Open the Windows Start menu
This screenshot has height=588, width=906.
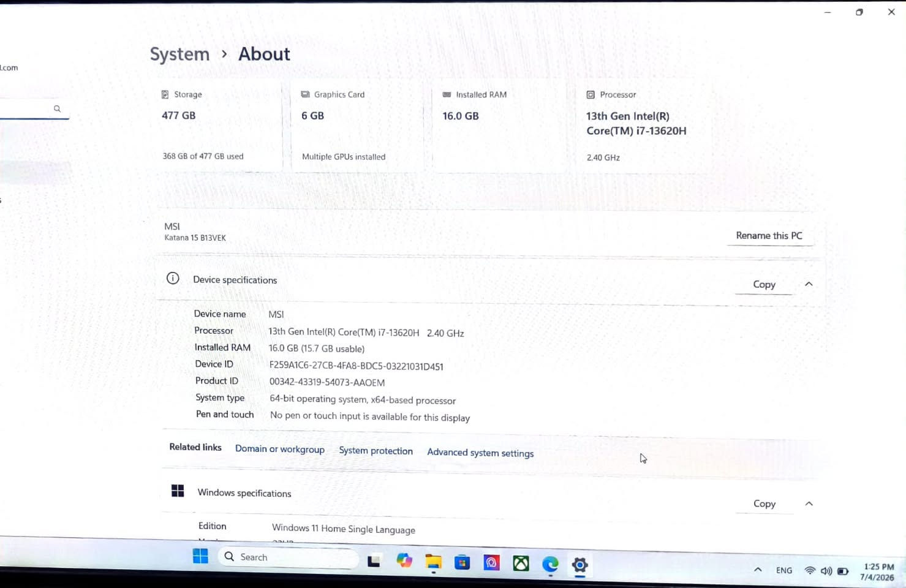click(200, 556)
